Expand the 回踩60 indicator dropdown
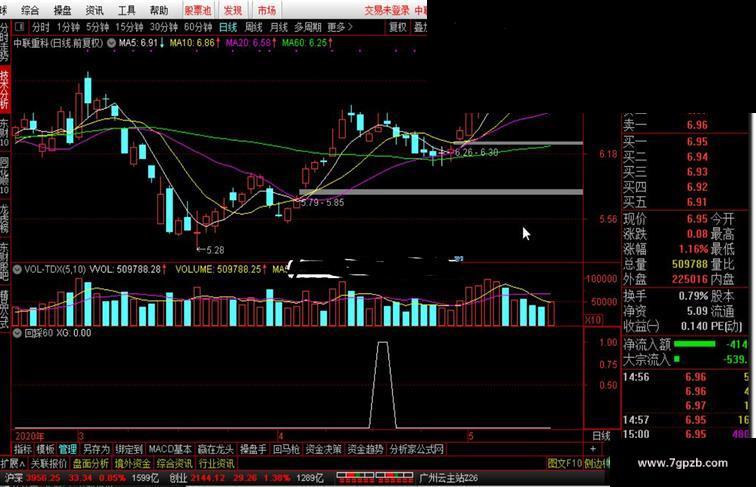Image resolution: width=756 pixels, height=487 pixels. point(17,333)
